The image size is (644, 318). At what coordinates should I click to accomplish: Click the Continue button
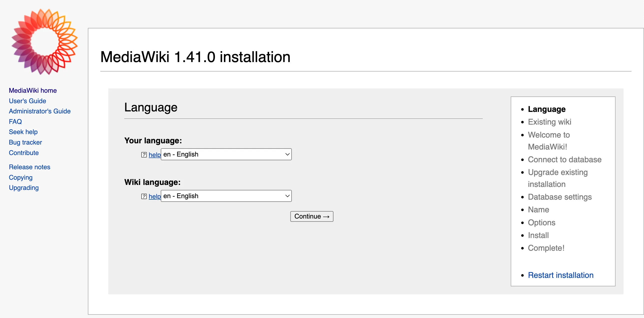click(312, 216)
